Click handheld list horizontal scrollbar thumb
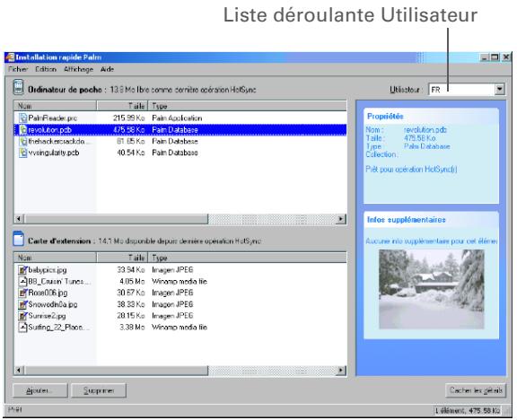The width and height of the screenshot is (517, 420). [116, 219]
